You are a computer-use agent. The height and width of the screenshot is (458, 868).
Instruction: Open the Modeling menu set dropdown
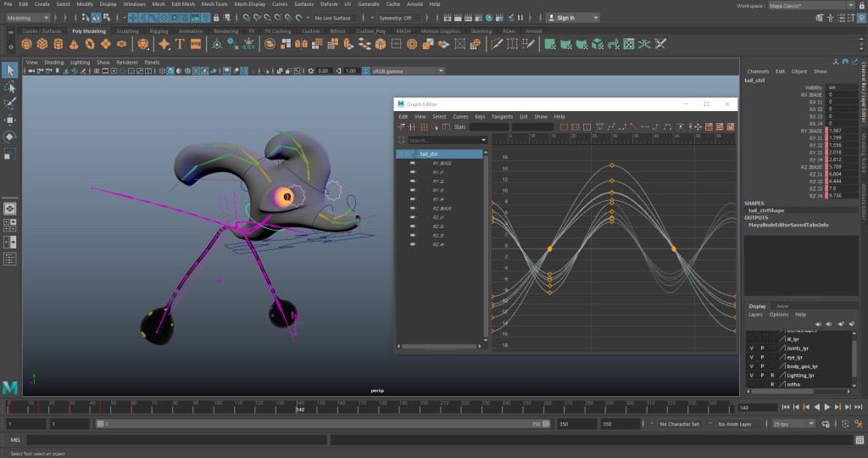point(29,17)
